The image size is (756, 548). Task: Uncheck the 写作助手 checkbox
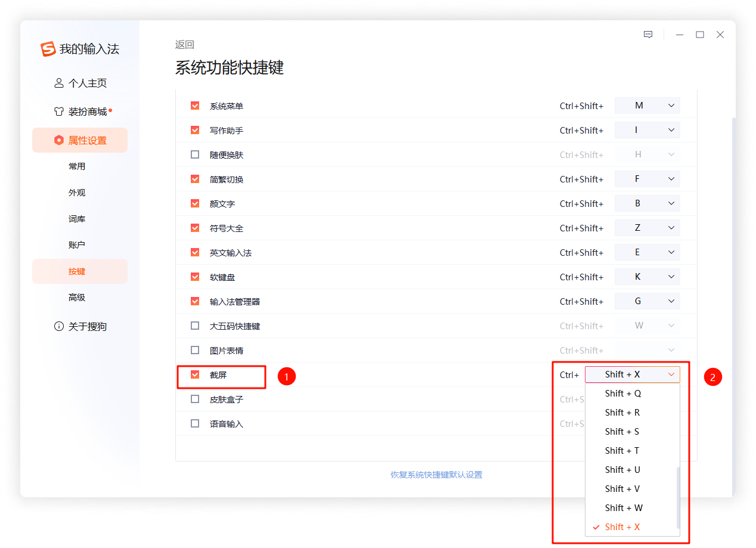195,130
